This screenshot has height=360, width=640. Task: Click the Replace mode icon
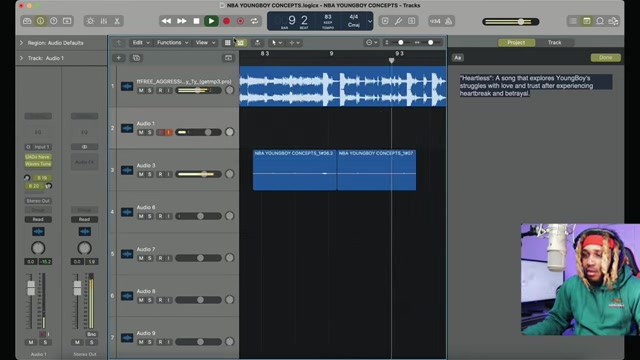tap(385, 21)
